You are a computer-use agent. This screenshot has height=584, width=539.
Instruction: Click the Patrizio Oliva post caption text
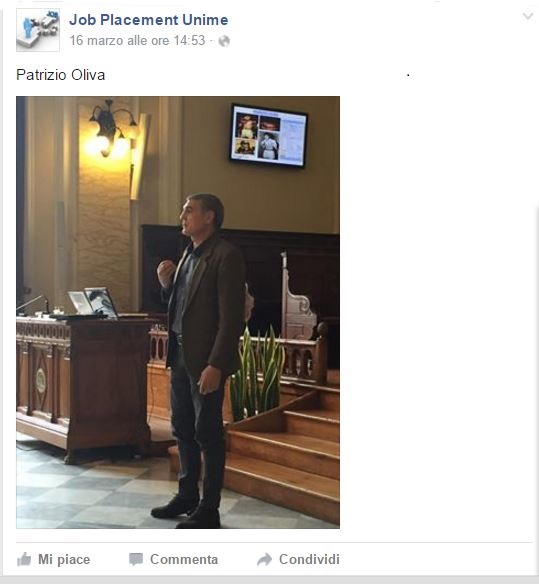61,75
